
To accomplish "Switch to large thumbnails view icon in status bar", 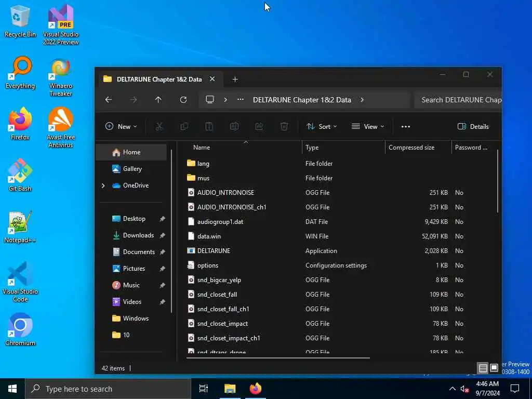I will [x=495, y=368].
